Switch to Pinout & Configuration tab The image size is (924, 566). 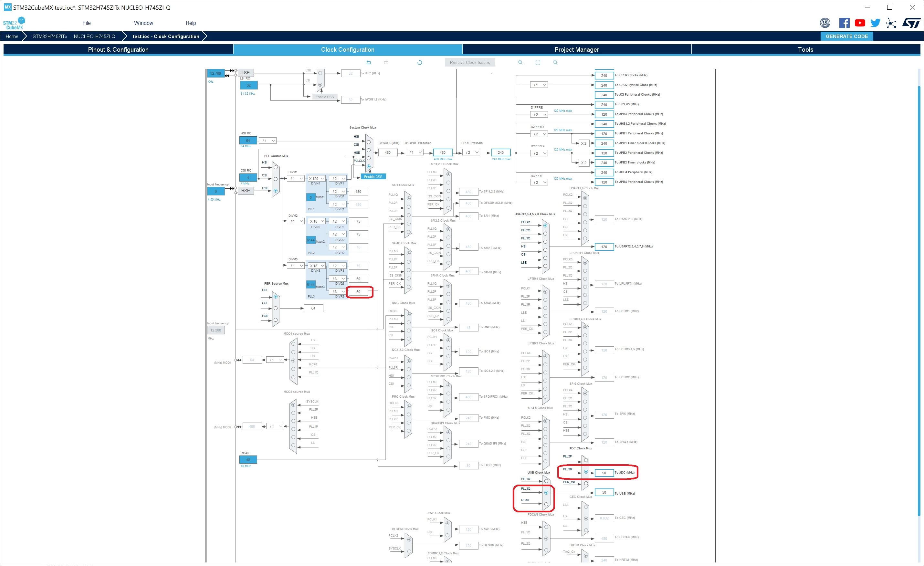118,49
